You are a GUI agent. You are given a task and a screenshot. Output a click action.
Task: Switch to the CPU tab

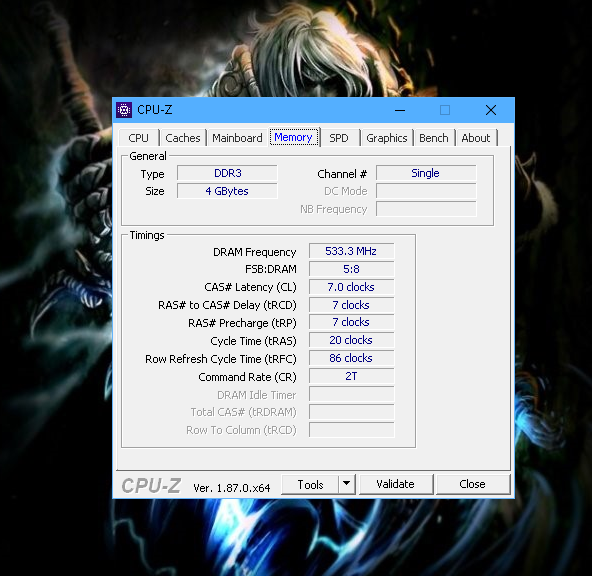138,138
